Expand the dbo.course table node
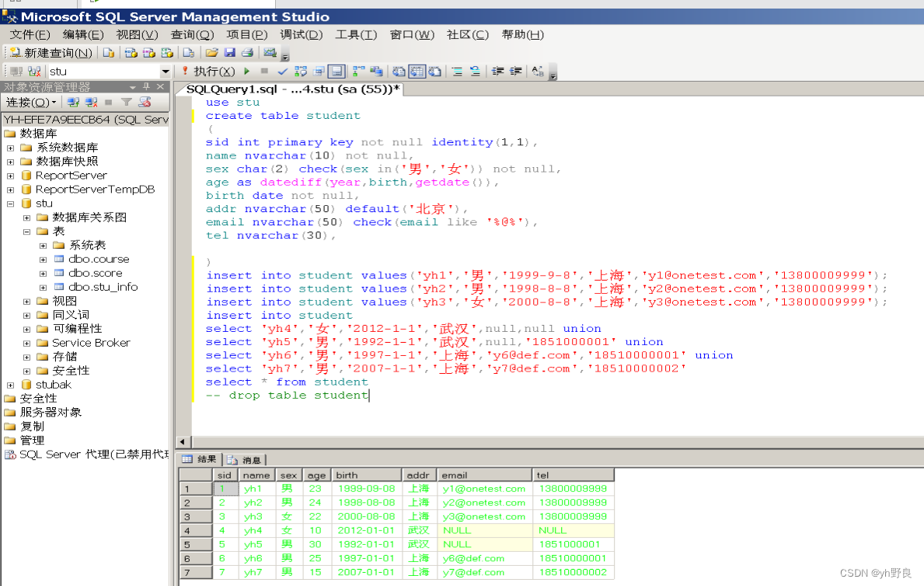This screenshot has height=586, width=924. click(x=43, y=260)
